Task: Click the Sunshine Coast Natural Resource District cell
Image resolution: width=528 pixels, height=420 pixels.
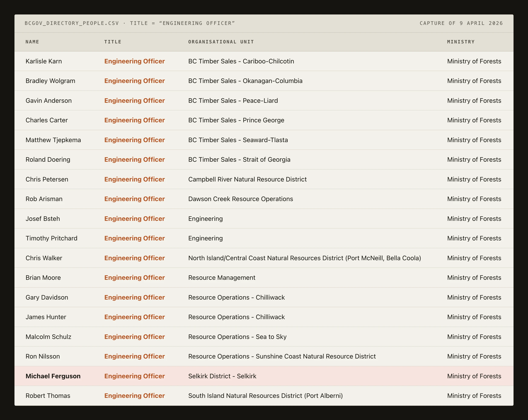Action: coord(282,357)
